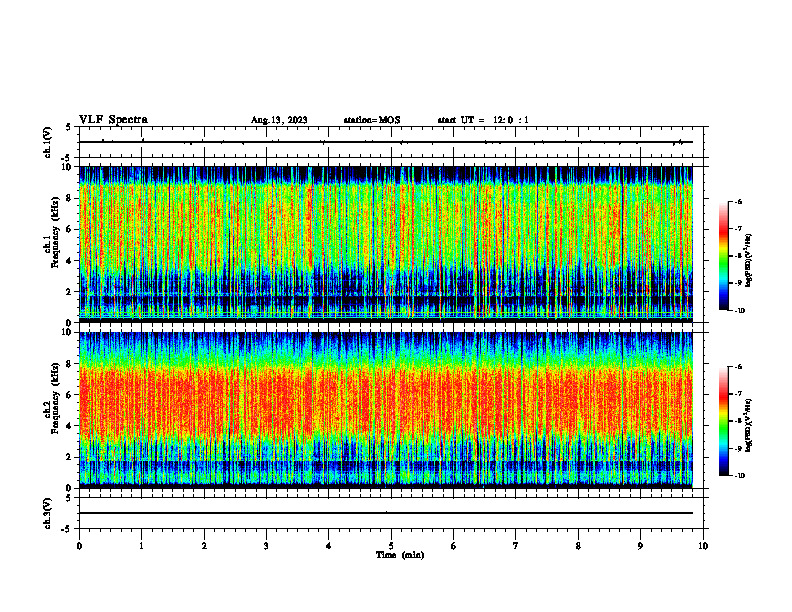Click the time axis tick label '0'
Screen dimensions: 792x612
tap(79, 546)
